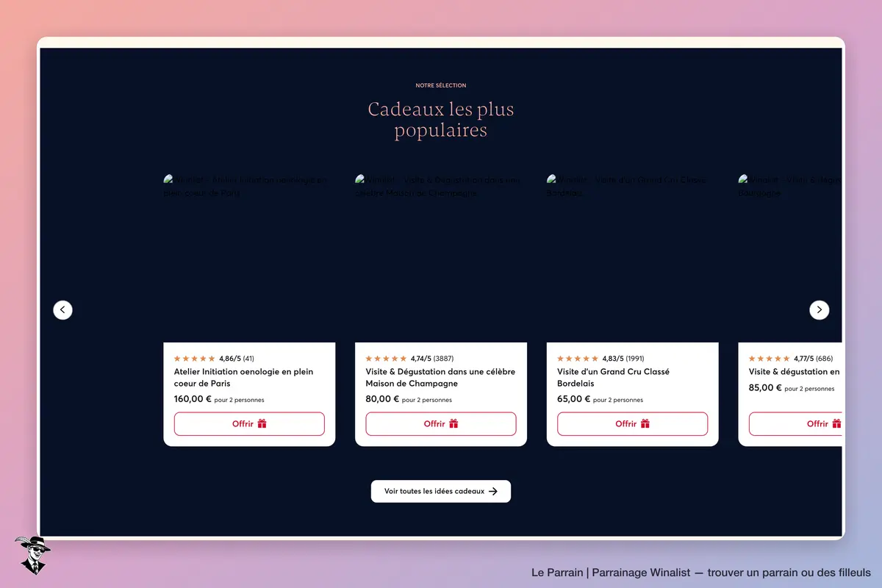
Task: Select the image area of the Grand Cru Classé card
Action: (633, 257)
